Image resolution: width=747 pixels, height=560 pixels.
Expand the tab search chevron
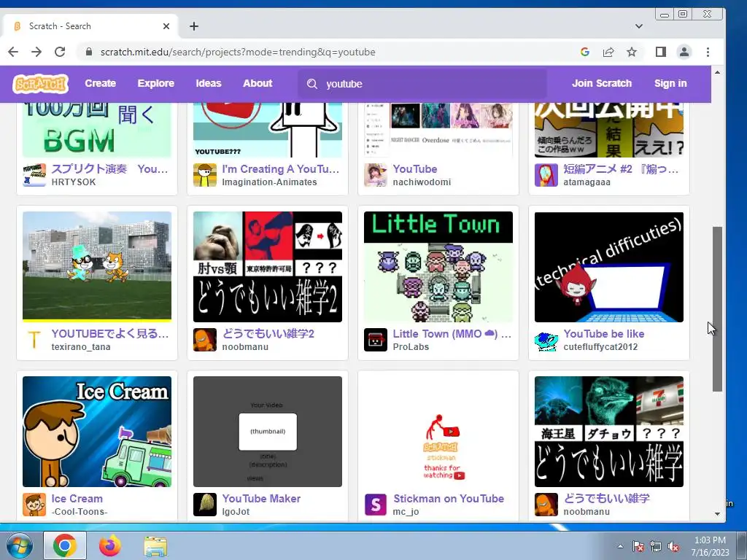(639, 26)
